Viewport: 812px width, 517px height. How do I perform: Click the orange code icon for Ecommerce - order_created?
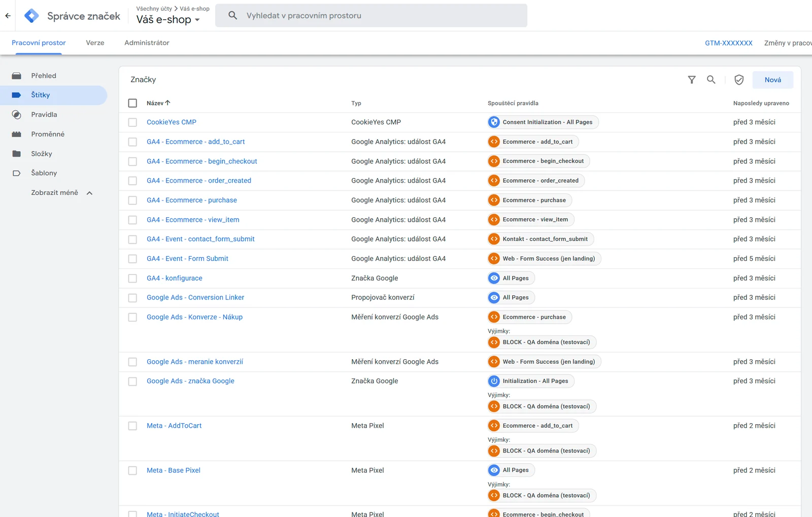point(494,181)
